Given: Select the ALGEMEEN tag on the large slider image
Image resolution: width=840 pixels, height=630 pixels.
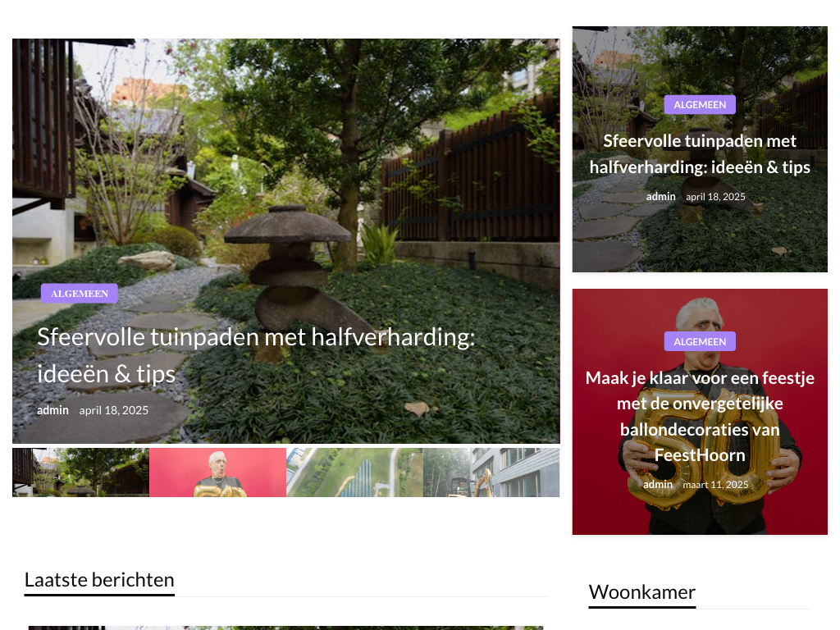Looking at the screenshot, I should click(80, 294).
